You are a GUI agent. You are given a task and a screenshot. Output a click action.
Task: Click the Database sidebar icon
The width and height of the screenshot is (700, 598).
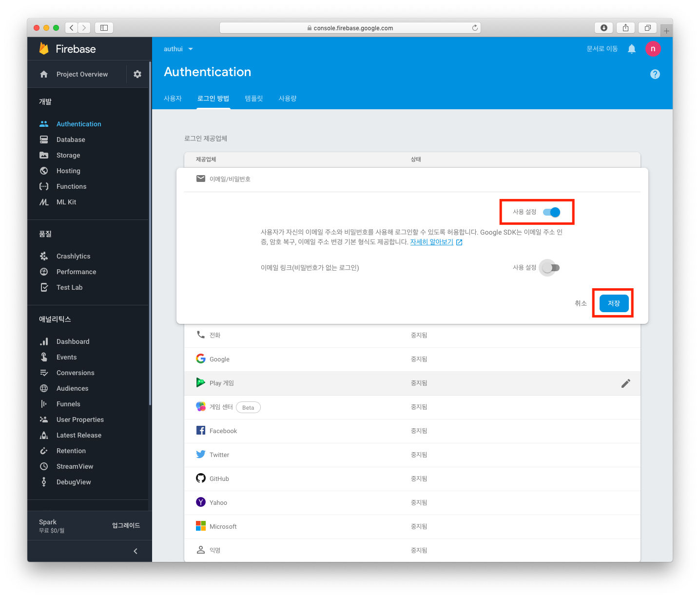pos(44,140)
